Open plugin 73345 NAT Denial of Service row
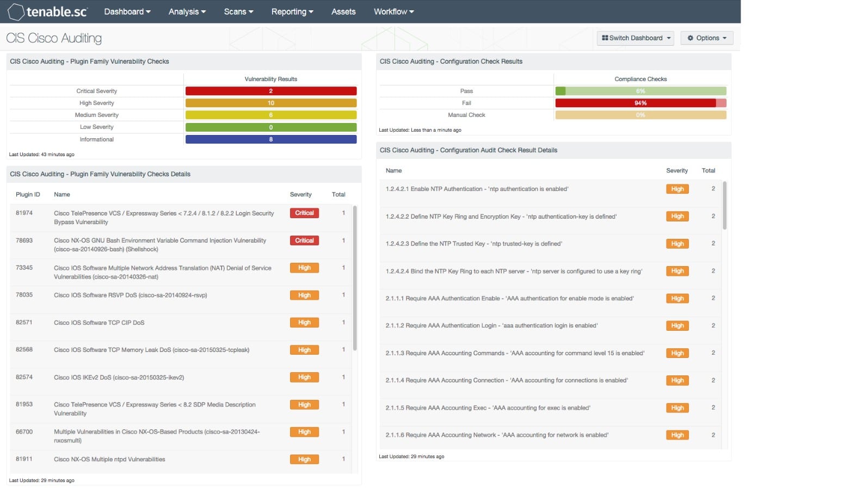Screen dimensions: 868x488 [x=180, y=272]
